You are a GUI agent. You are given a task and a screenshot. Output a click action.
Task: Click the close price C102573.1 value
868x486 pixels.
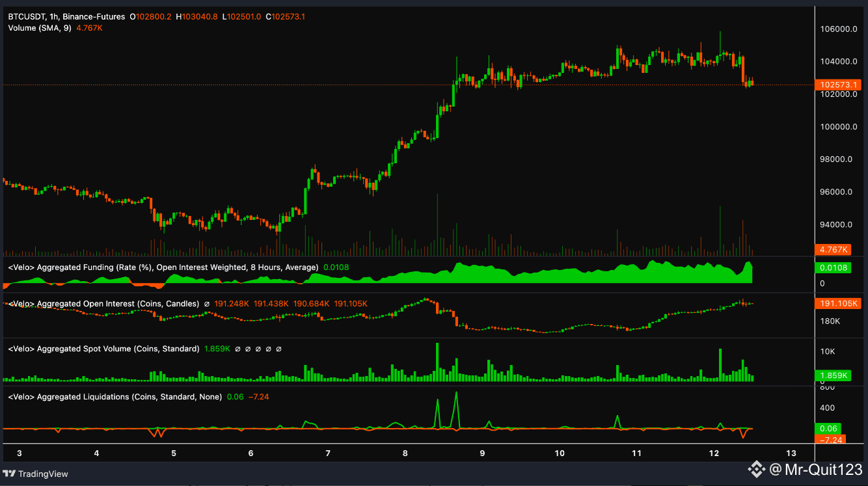pyautogui.click(x=285, y=16)
